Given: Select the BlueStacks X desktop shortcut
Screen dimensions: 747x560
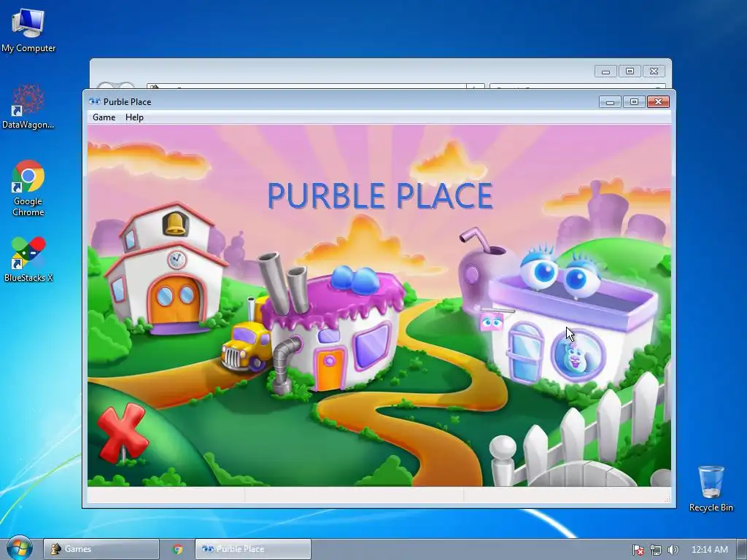Looking at the screenshot, I should click(x=28, y=260).
